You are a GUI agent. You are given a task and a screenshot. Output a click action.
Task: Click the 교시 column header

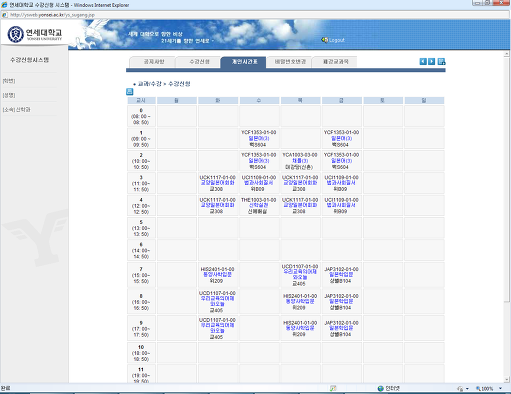pos(141,100)
